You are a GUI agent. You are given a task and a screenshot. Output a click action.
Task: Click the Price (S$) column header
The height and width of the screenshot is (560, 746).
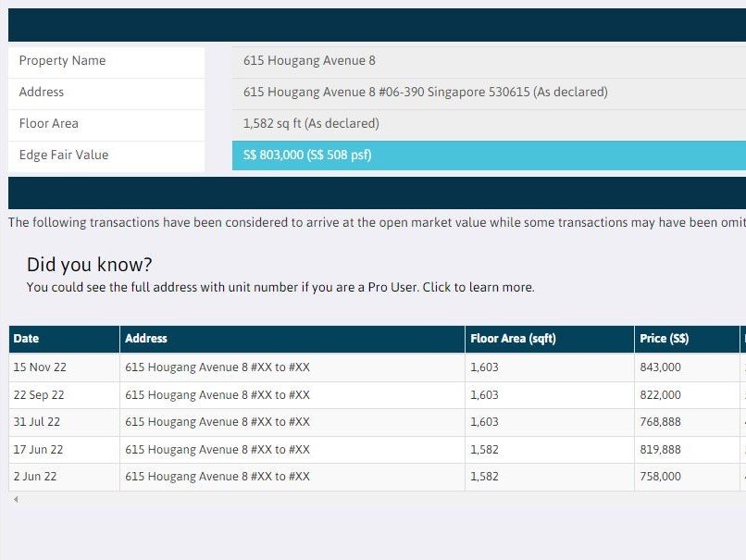point(664,339)
